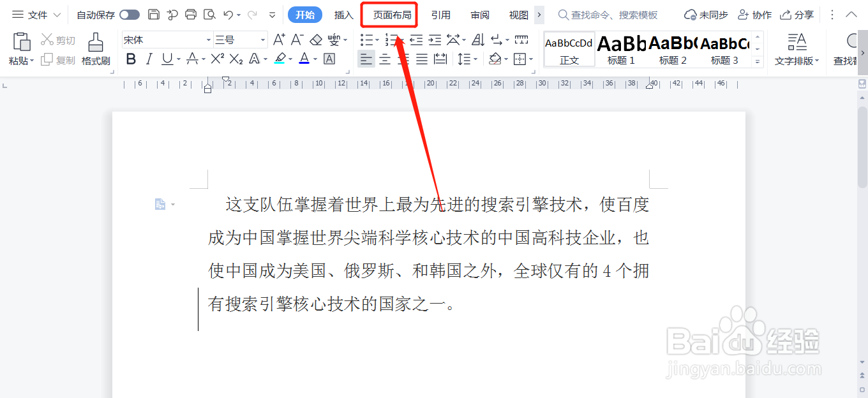Click the Bulleted List icon
868x398 pixels.
(366, 40)
